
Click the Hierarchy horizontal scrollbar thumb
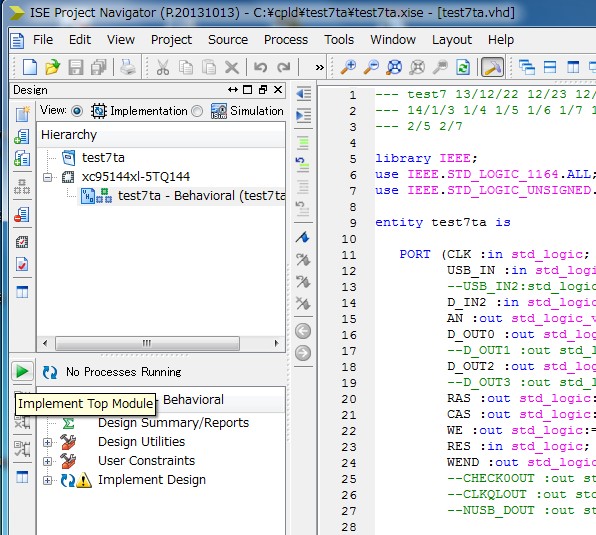click(x=147, y=343)
